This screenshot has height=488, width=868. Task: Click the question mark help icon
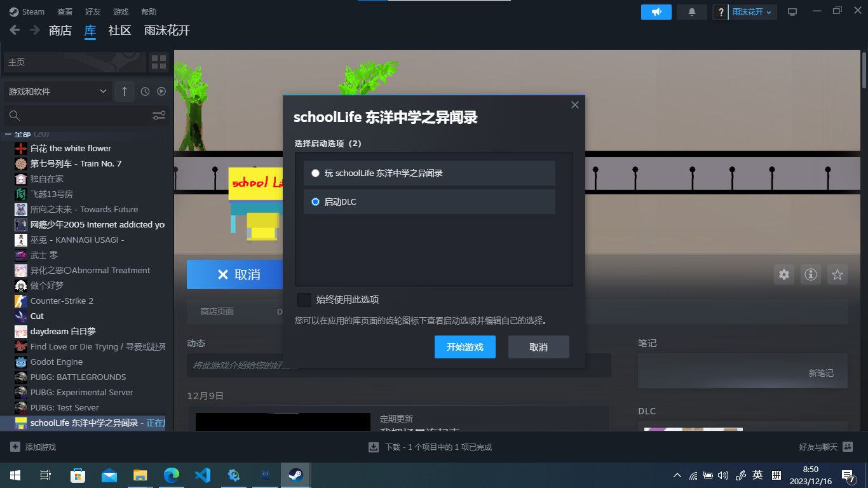click(721, 12)
